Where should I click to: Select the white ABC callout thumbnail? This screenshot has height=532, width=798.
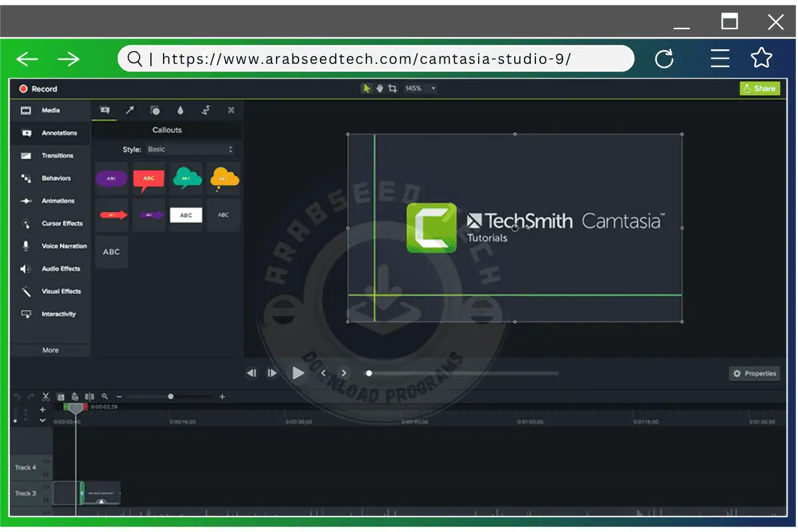point(186,215)
